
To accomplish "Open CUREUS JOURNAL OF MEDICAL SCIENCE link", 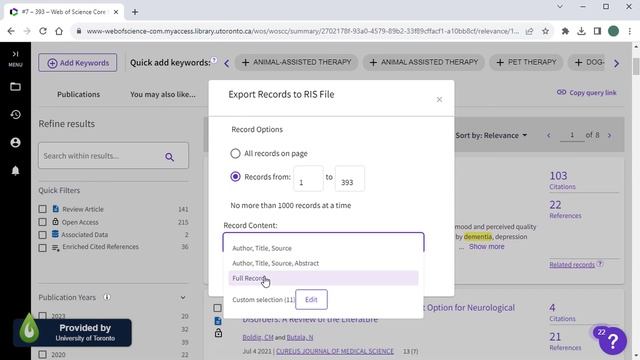I will 335,351.
